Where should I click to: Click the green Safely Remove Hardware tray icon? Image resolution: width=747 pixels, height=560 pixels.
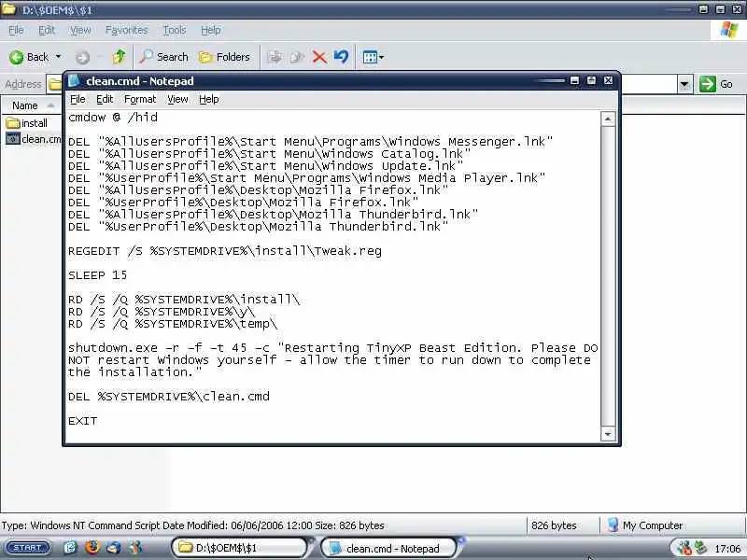coord(701,549)
